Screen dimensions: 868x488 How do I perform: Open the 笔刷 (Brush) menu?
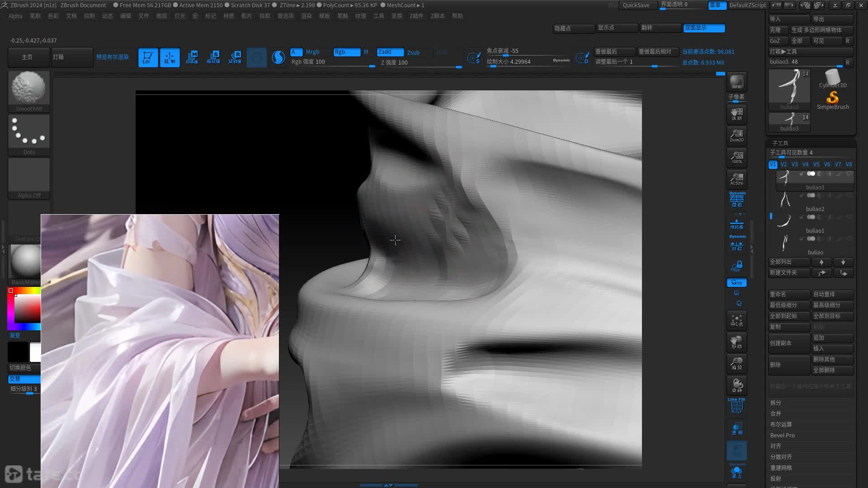(x=35, y=16)
